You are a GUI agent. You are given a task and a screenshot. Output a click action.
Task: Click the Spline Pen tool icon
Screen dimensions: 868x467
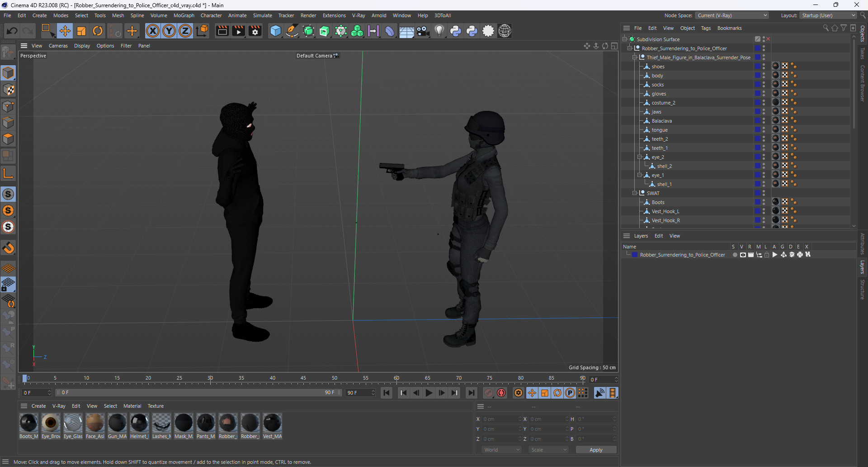(x=292, y=31)
